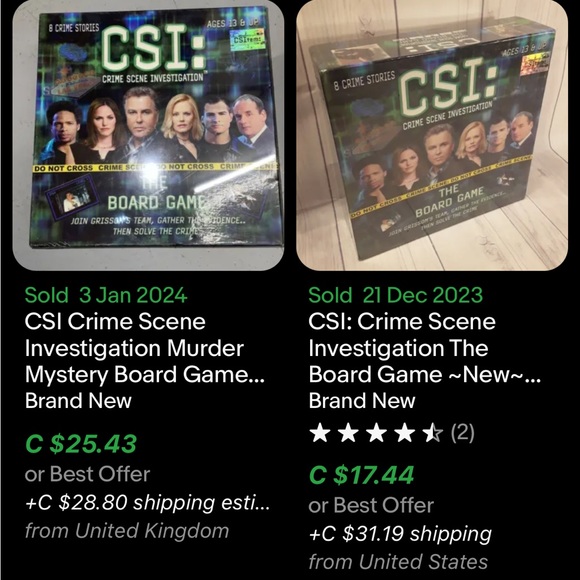Select the C $25.43 sold price
Viewport: 580px width, 580px height.
coord(81,444)
